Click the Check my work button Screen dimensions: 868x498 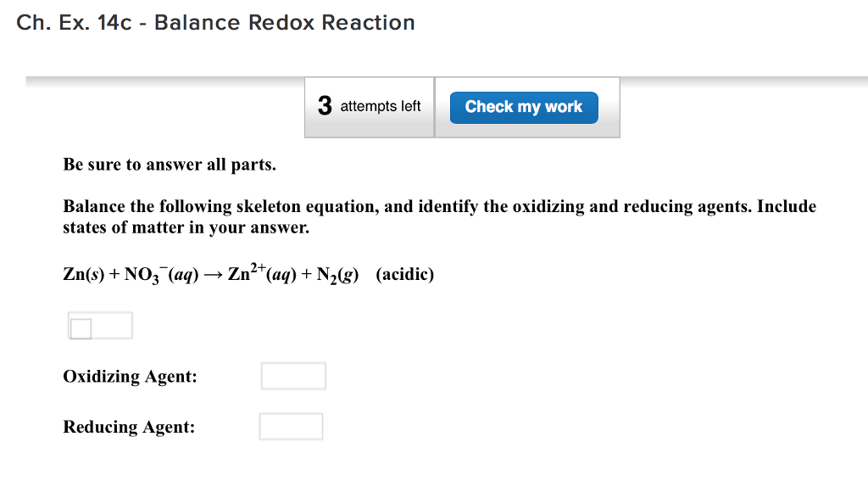pyautogui.click(x=523, y=107)
